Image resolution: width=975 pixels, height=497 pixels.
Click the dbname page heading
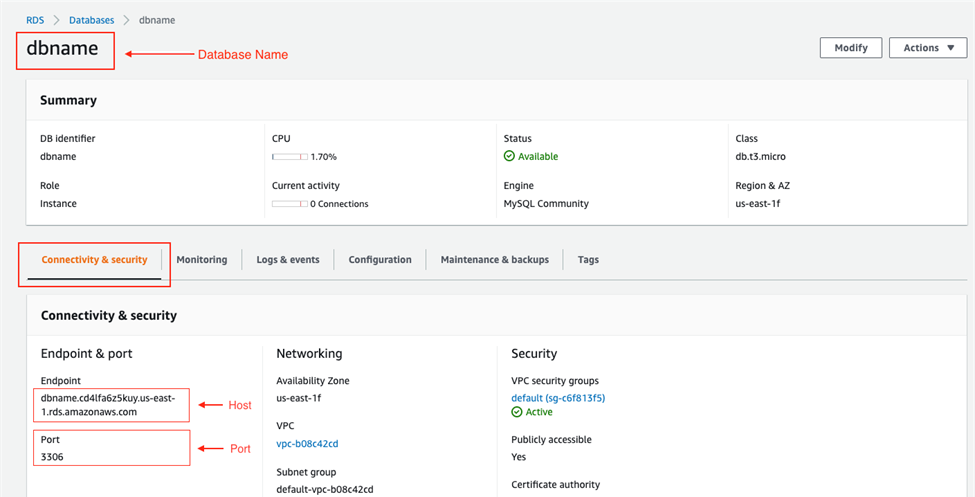62,50
